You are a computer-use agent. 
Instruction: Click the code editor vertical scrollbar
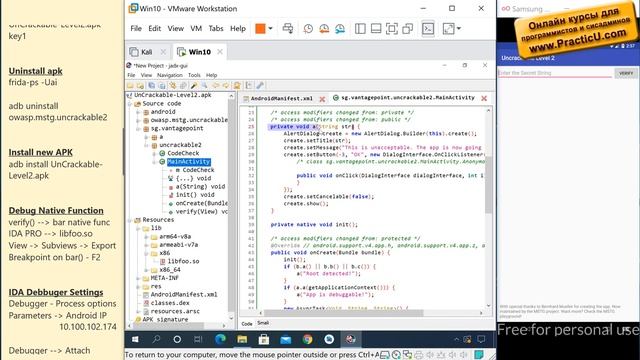(x=488, y=185)
